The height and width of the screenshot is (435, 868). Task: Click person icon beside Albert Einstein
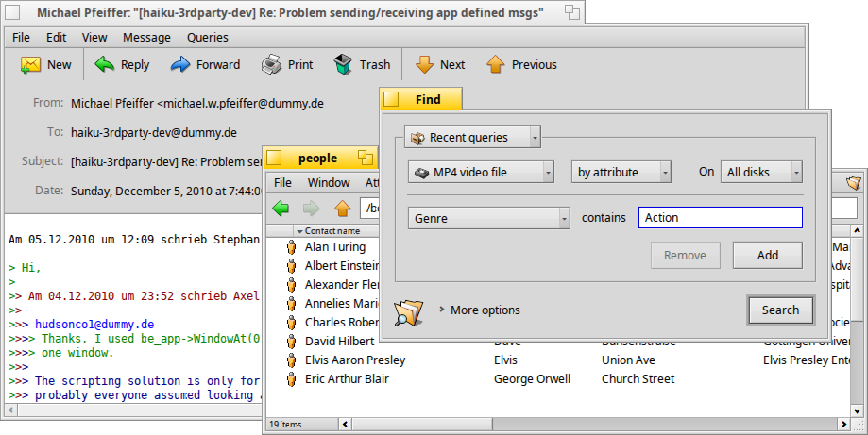[291, 266]
